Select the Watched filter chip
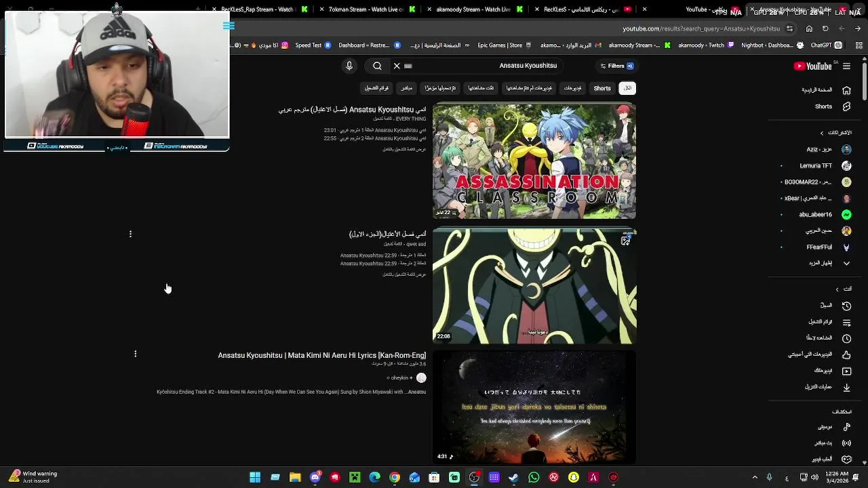Screen dimensions: 868x488 [481, 88]
